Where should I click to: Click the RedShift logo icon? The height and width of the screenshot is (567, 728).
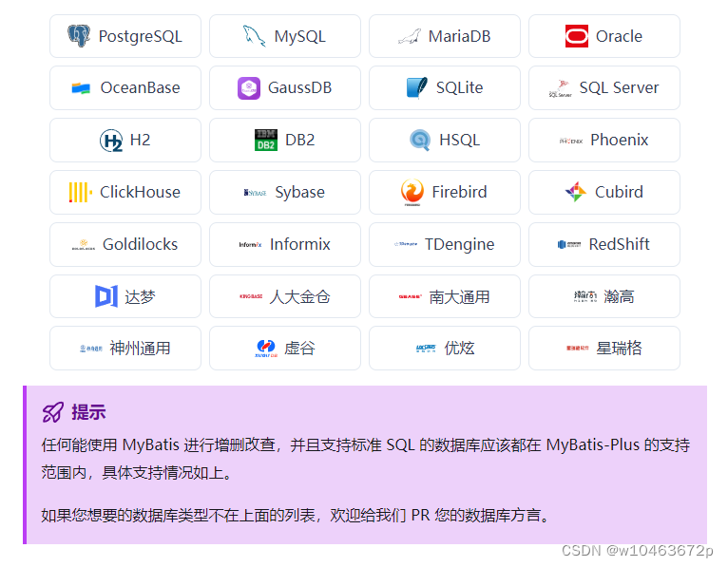pyautogui.click(x=569, y=244)
